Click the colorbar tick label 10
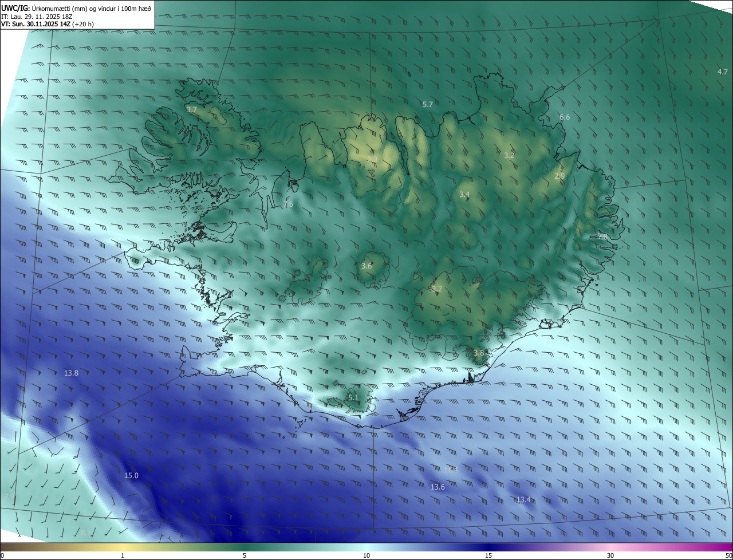The image size is (733, 560). pos(366,555)
